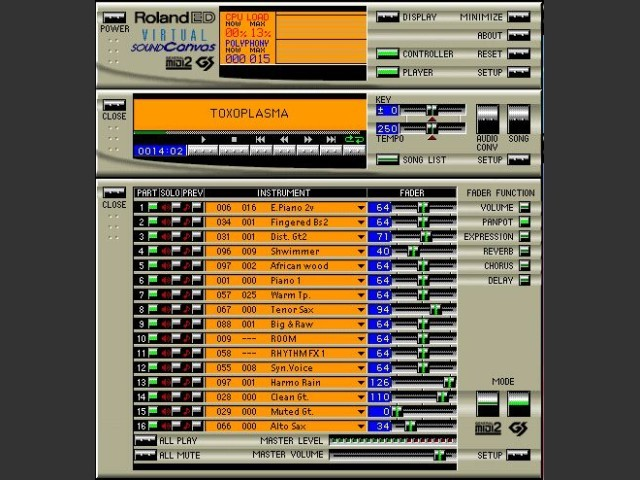640x480 pixels.
Task: Toggle part 4 Shwimmer play indicator
Action: click(x=153, y=251)
